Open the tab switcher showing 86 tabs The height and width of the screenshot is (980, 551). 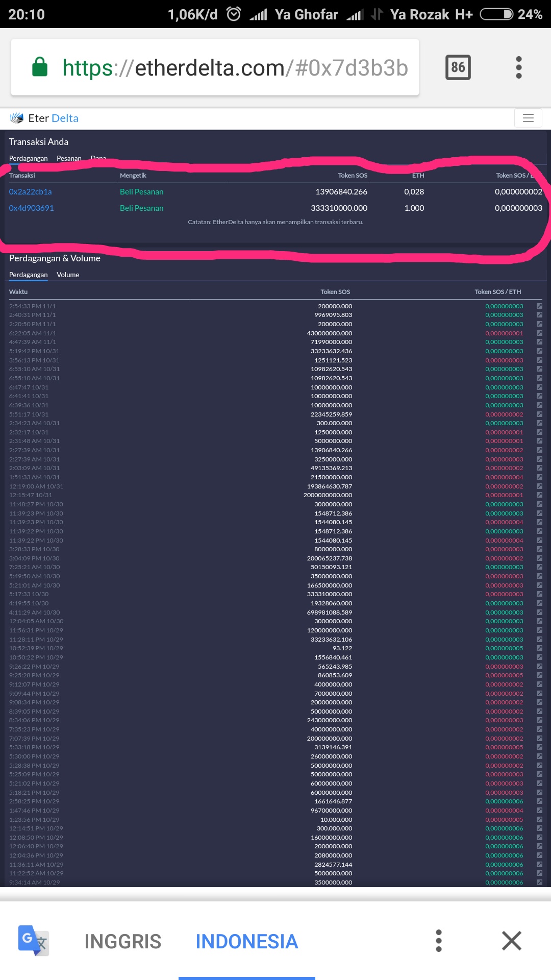458,67
